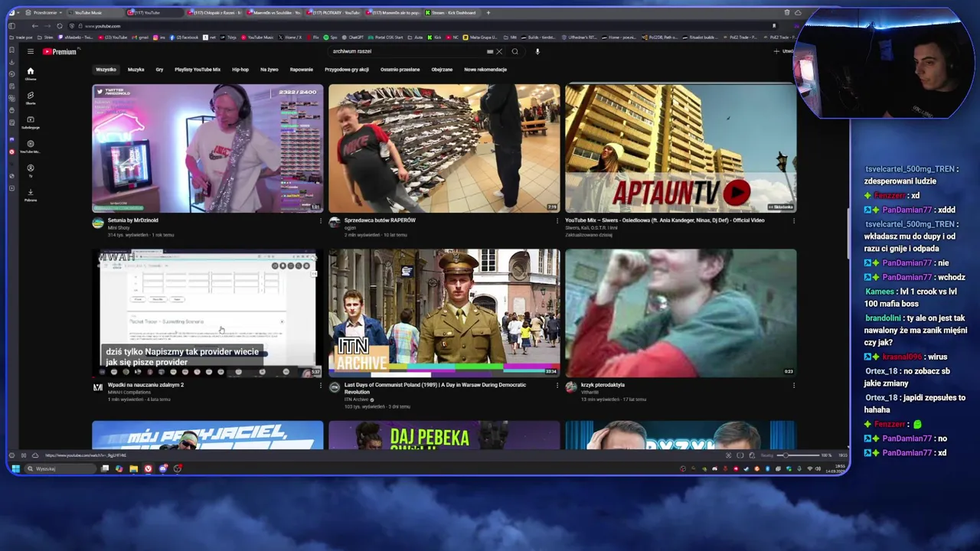Reload the page with the refresh icon

60,26
